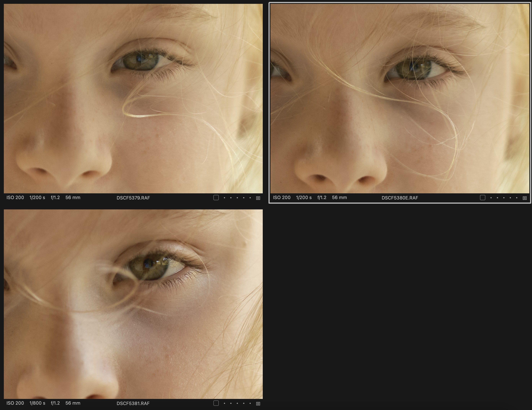This screenshot has width=532, height=410.
Task: Set one-star rating dot on DSCF5380E.RAF
Action: 491,198
